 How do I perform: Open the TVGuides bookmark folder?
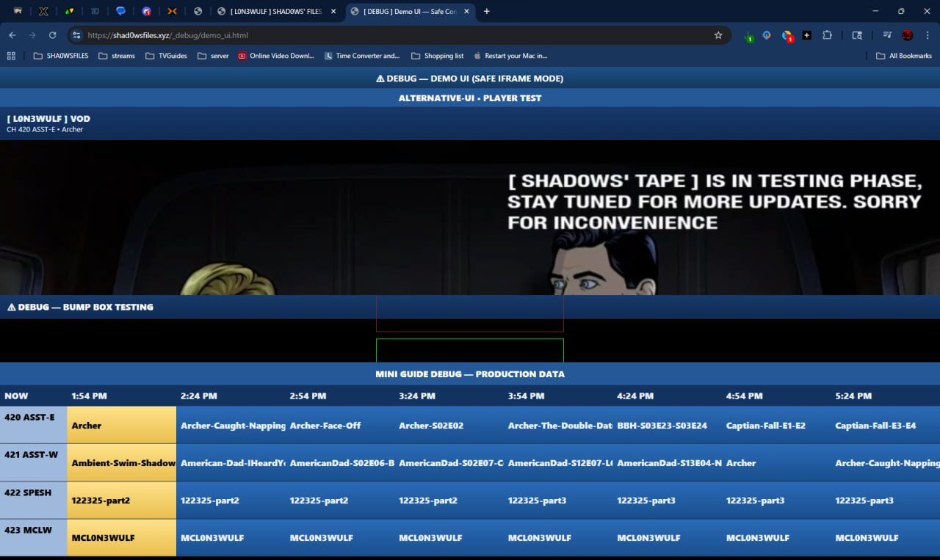(x=166, y=56)
